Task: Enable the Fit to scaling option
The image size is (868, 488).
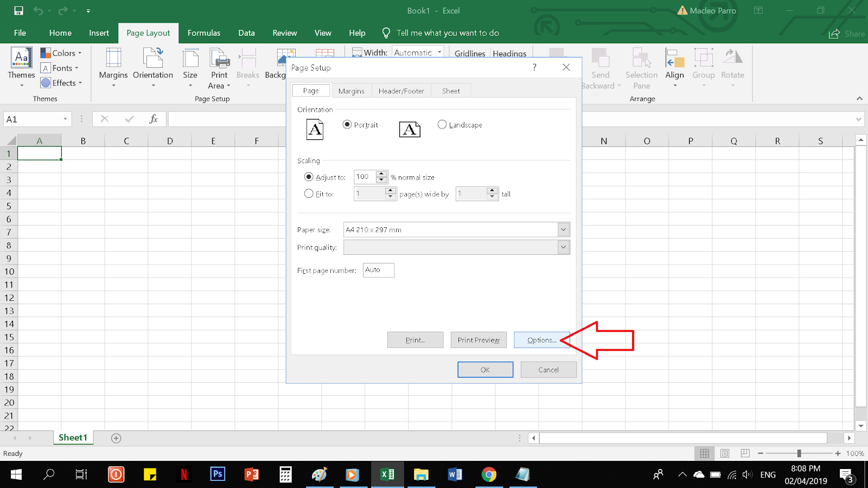Action: click(x=309, y=194)
